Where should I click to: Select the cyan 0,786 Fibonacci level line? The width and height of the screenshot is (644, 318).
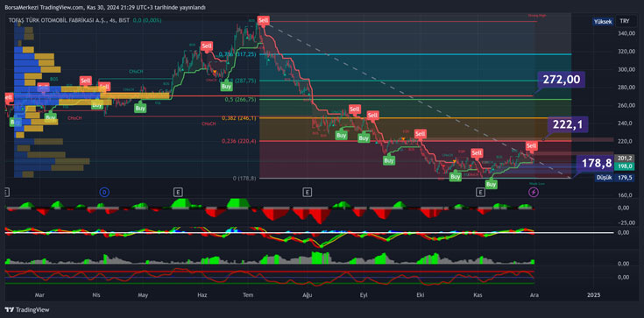414,54
